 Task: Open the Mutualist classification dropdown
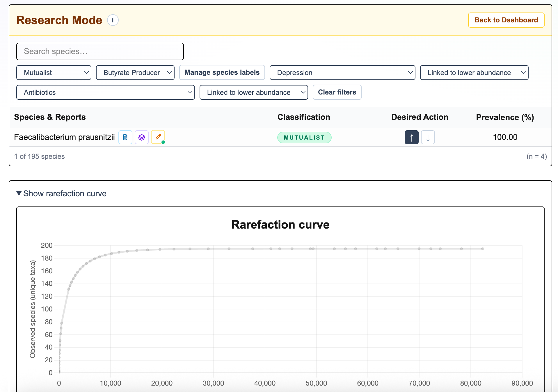point(54,73)
